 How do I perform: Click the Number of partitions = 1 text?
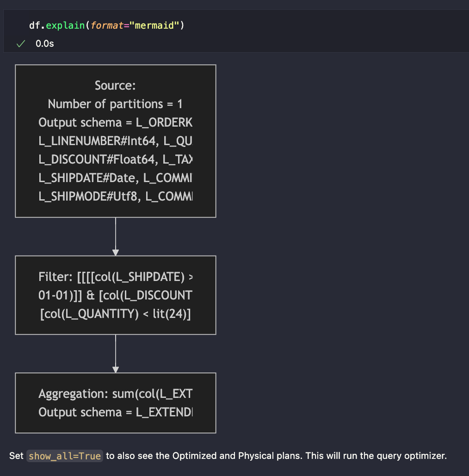pyautogui.click(x=115, y=104)
